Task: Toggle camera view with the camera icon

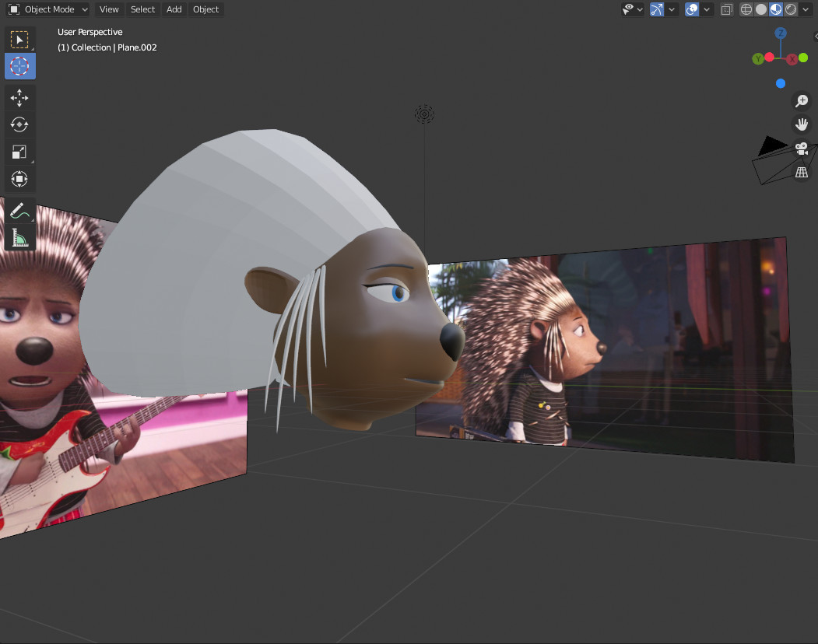Action: click(x=802, y=149)
